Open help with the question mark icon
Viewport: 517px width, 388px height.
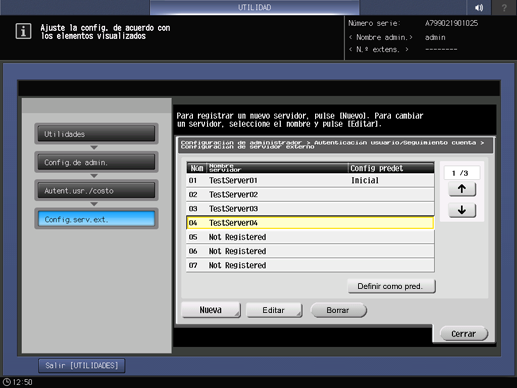click(x=504, y=7)
